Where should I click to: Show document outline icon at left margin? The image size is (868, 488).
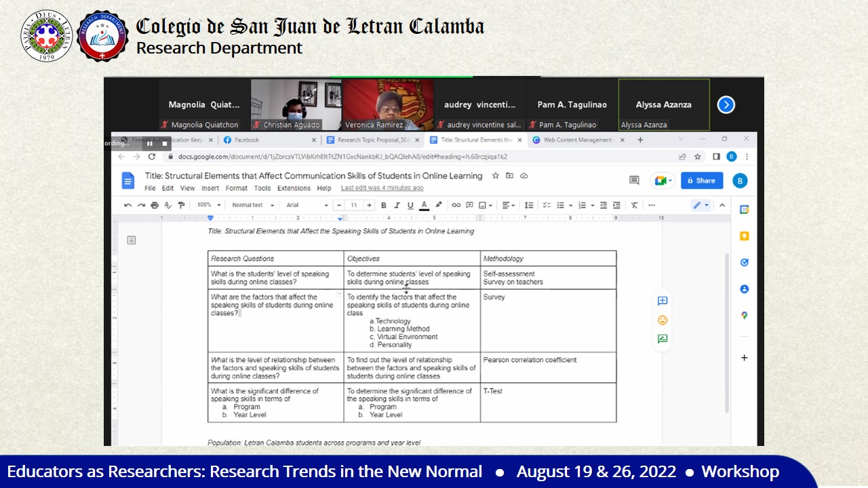tap(132, 240)
